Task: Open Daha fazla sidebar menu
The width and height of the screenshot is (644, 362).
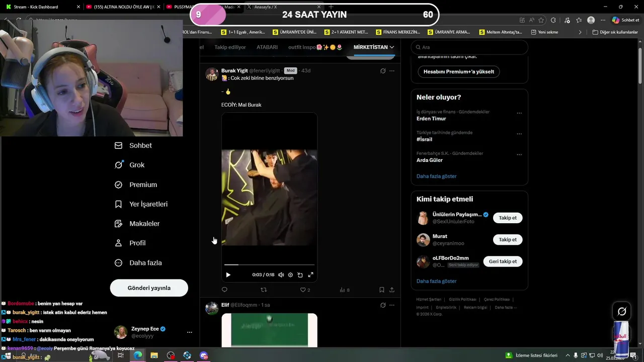Action: (x=138, y=262)
